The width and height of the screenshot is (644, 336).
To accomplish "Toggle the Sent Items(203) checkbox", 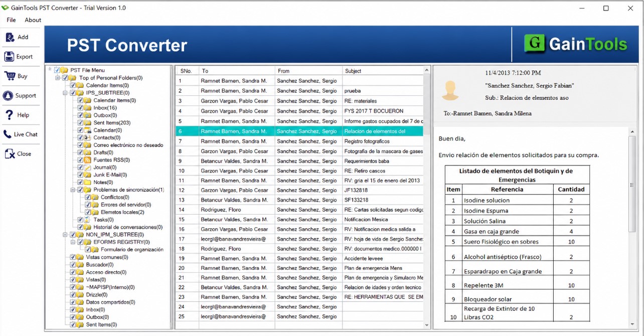I will [80, 123].
